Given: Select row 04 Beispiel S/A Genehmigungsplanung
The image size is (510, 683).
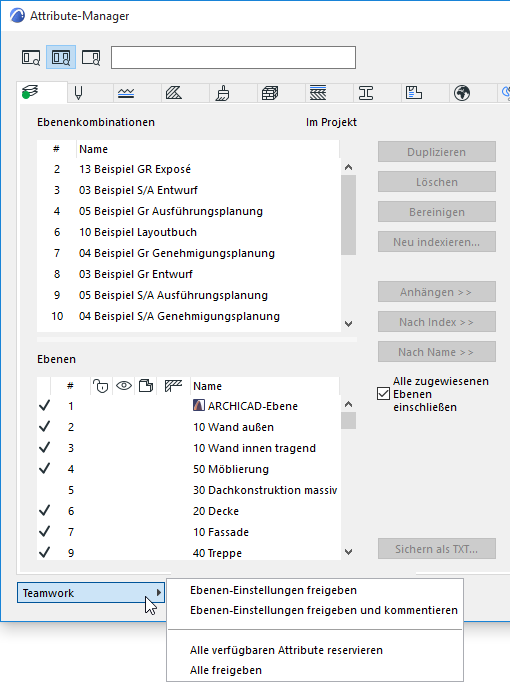Looking at the screenshot, I should click(188, 316).
